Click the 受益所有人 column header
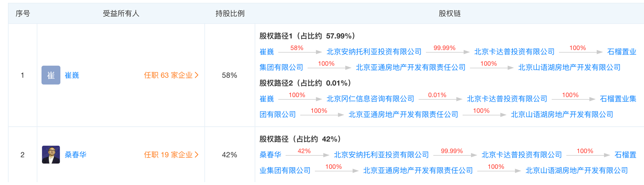Screen dimensions: 644x185 121,13
